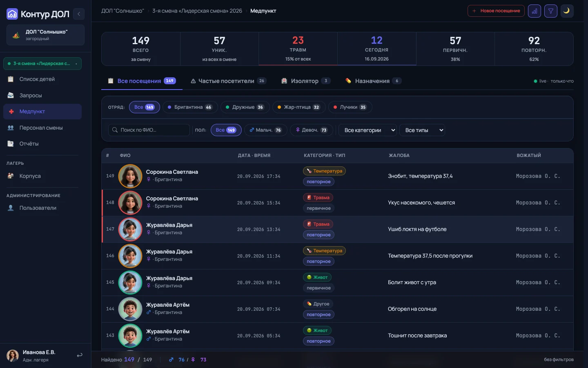The height and width of the screenshot is (368, 588).
Task: Filter visits by squad Дружные
Action: pos(245,107)
